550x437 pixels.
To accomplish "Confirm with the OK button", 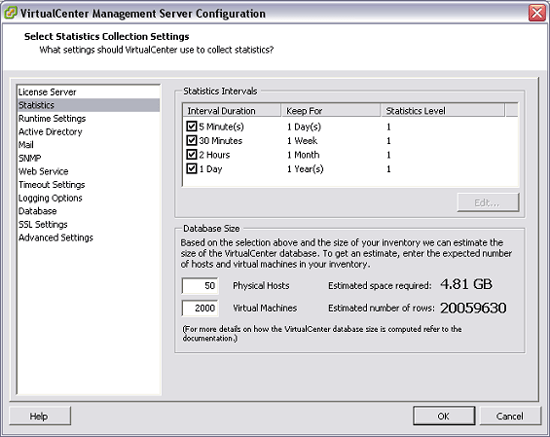I will coord(444,416).
